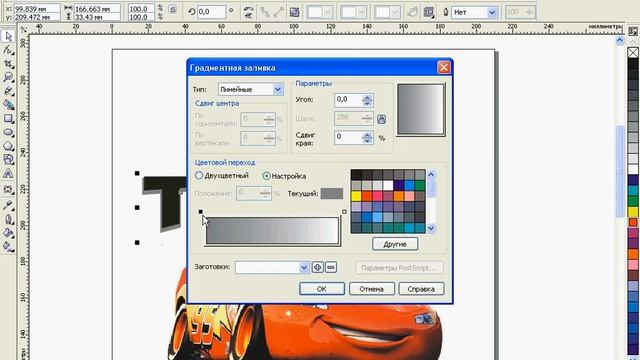Image resolution: width=640 pixels, height=360 pixels.
Task: Click the Отмена button
Action: click(371, 289)
